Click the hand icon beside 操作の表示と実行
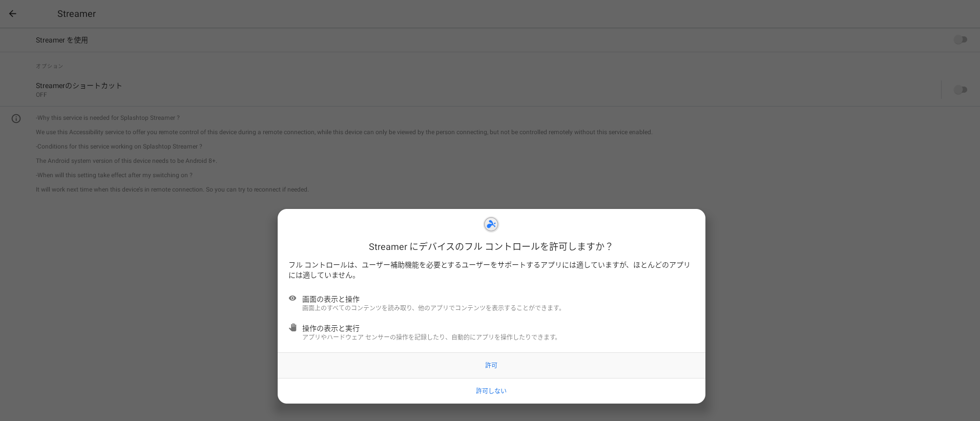This screenshot has width=980, height=421. pyautogui.click(x=293, y=327)
